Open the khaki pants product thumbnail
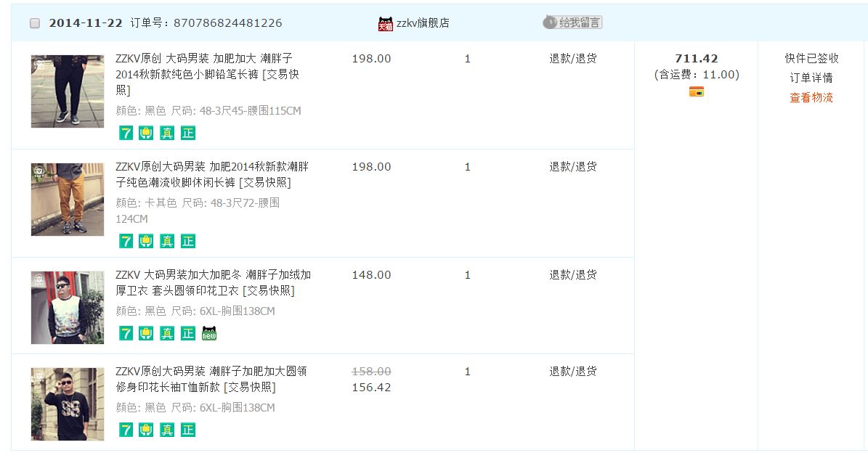Viewport: 868px width, 458px height. click(x=68, y=200)
